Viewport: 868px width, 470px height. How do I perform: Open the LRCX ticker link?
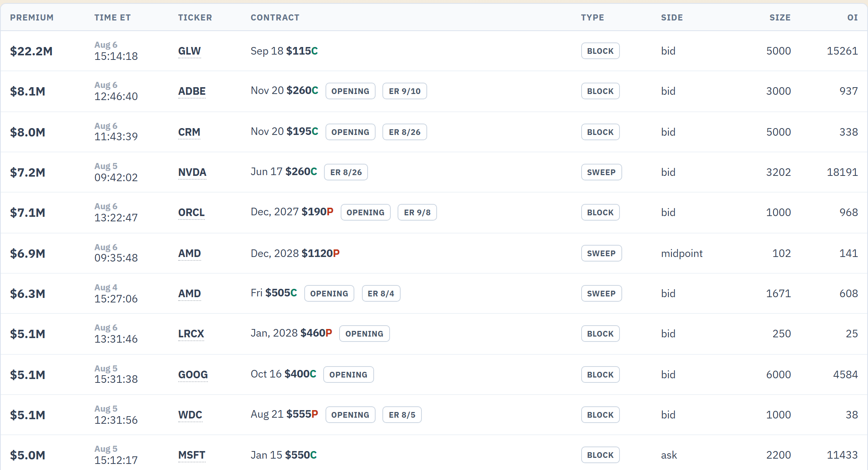[191, 334]
